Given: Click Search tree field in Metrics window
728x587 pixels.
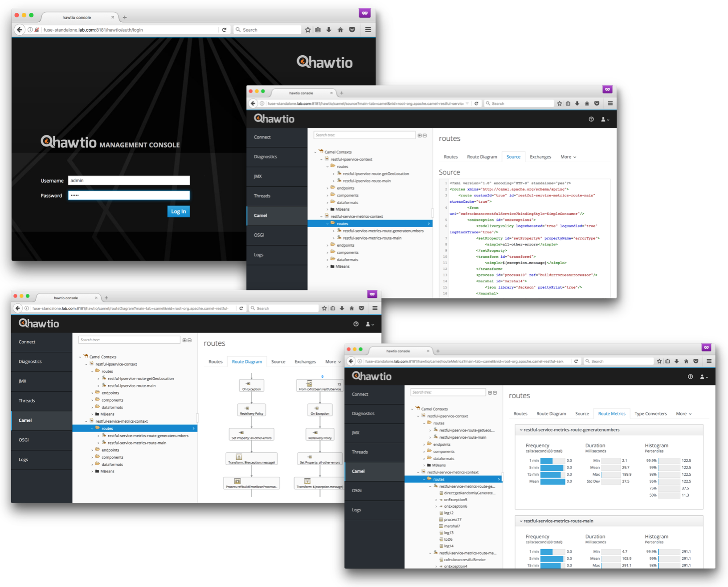Looking at the screenshot, I should [x=448, y=392].
